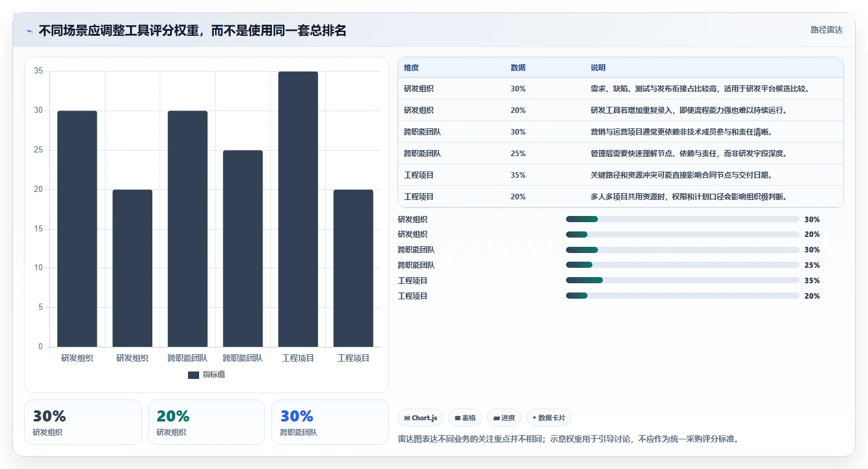
Task: Click the 研发组织 bar with value 30
Action: tap(77, 229)
